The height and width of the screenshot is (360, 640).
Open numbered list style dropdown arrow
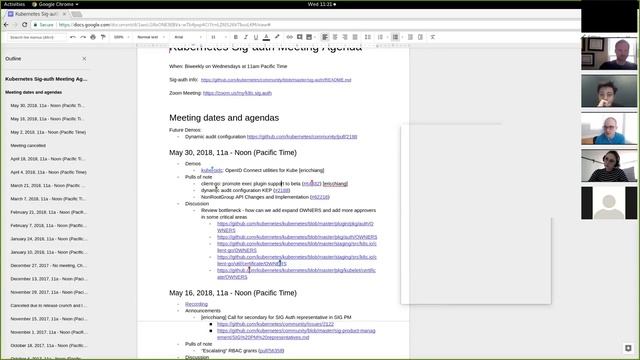coord(387,37)
